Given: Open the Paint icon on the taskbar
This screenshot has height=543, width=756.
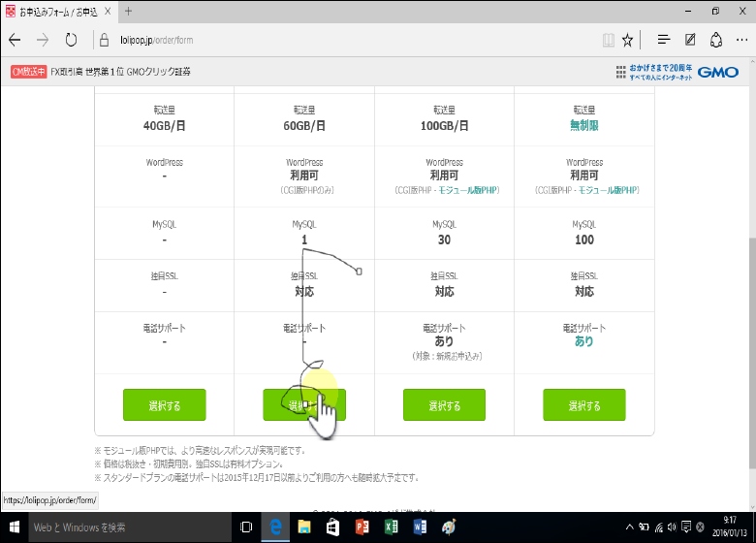Looking at the screenshot, I should [449, 527].
